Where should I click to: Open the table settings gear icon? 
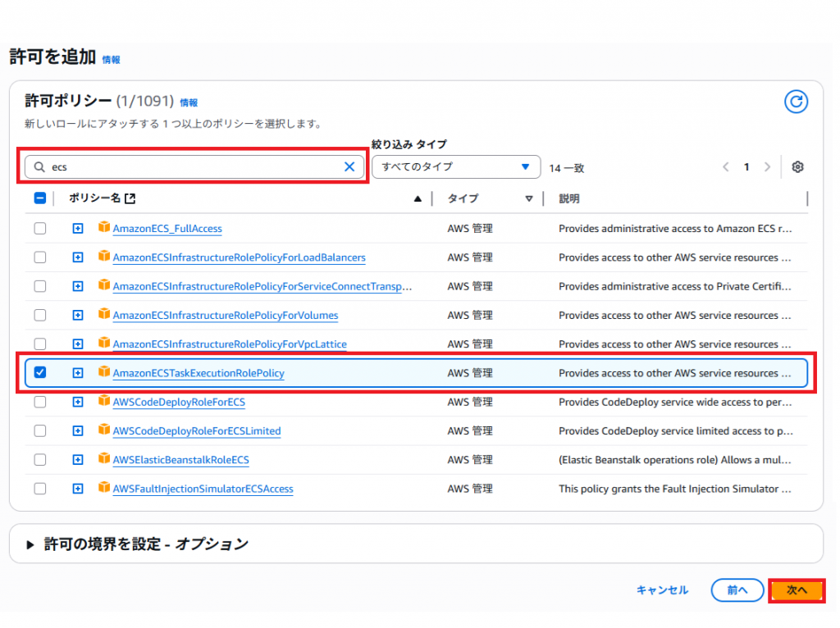pos(797,167)
